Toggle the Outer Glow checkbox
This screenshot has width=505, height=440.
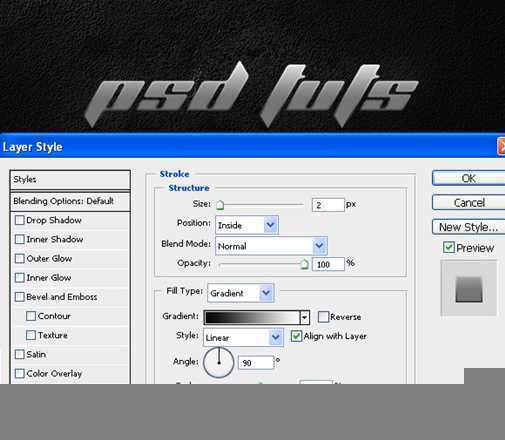point(20,259)
